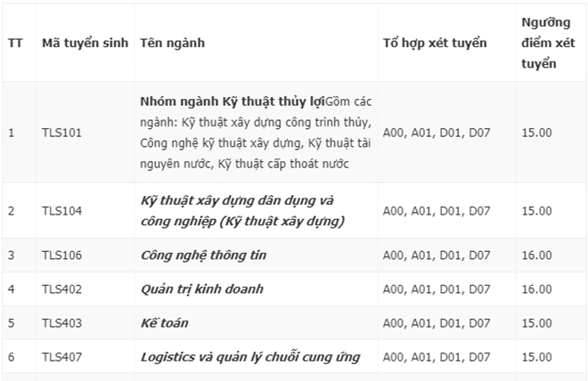The image size is (588, 381).
Task: Click the TLS403 code cell
Action: click(x=61, y=323)
